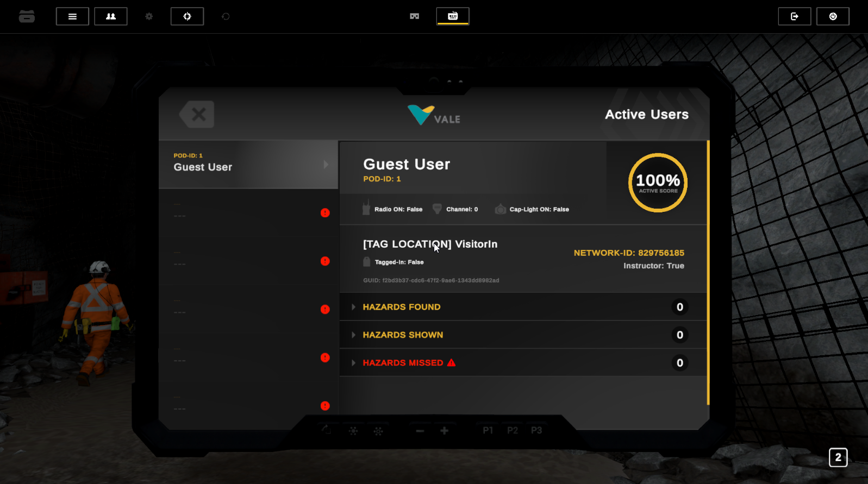Click the users group icon
The height and width of the screenshot is (484, 868).
tap(111, 16)
